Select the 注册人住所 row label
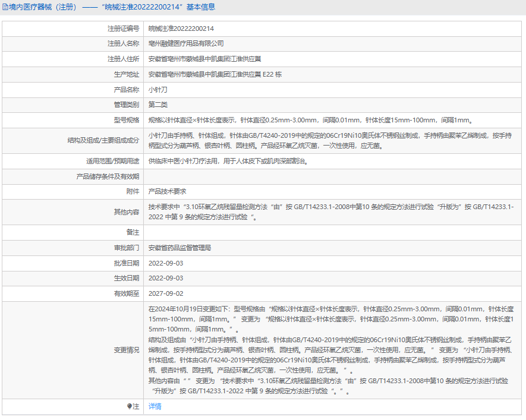This screenshot has width=526, height=420. (x=123, y=59)
